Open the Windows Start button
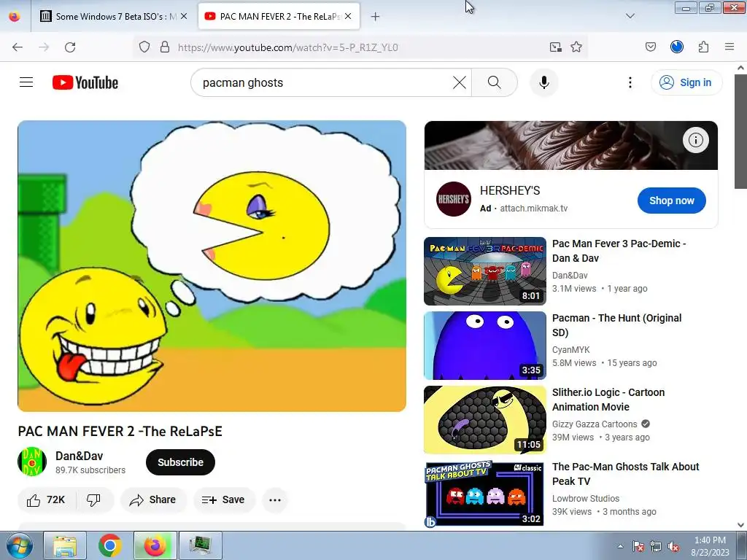The image size is (747, 560). (20, 545)
